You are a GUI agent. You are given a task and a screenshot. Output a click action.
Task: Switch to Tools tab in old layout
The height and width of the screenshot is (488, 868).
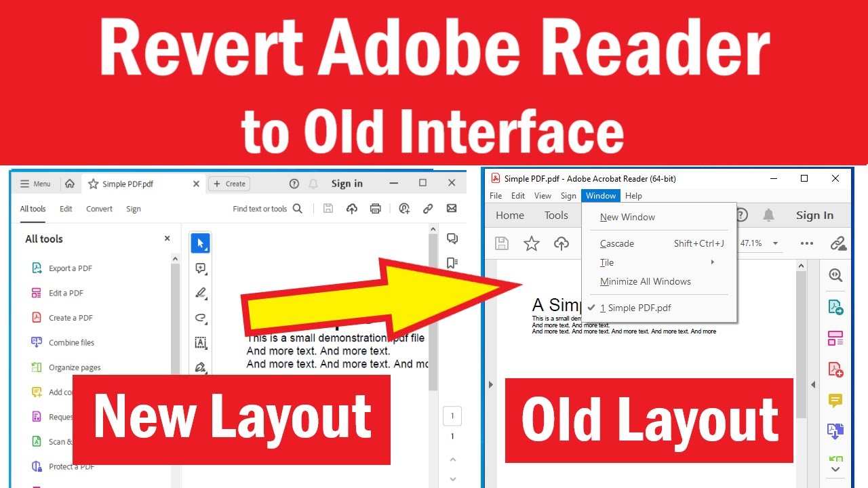(556, 216)
